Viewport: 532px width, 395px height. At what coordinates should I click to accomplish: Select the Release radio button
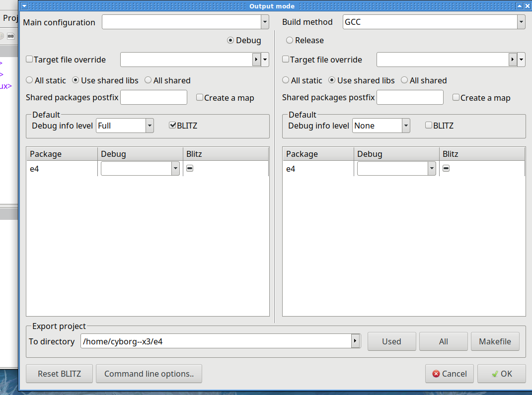point(290,41)
